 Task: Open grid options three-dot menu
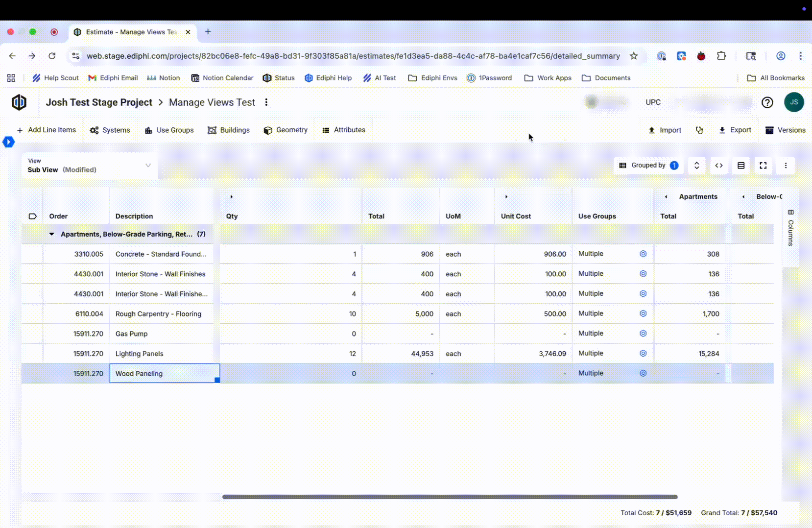786,166
